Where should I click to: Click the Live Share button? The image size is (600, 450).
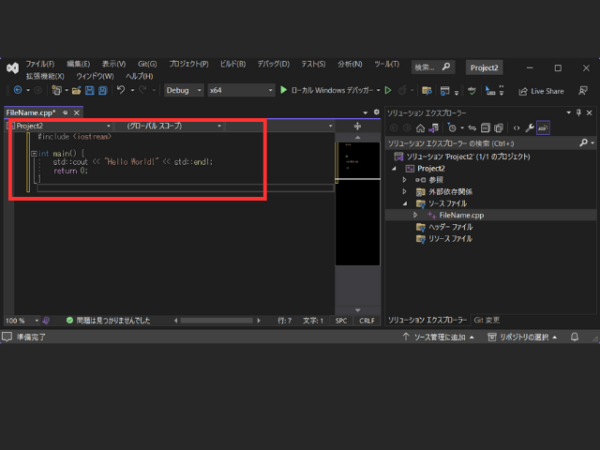[x=541, y=91]
